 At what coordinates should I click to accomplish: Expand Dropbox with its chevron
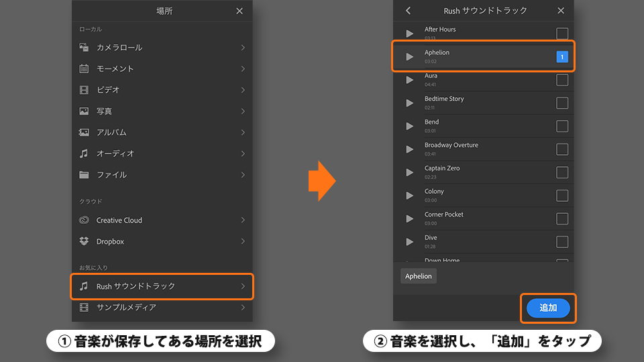pyautogui.click(x=243, y=241)
